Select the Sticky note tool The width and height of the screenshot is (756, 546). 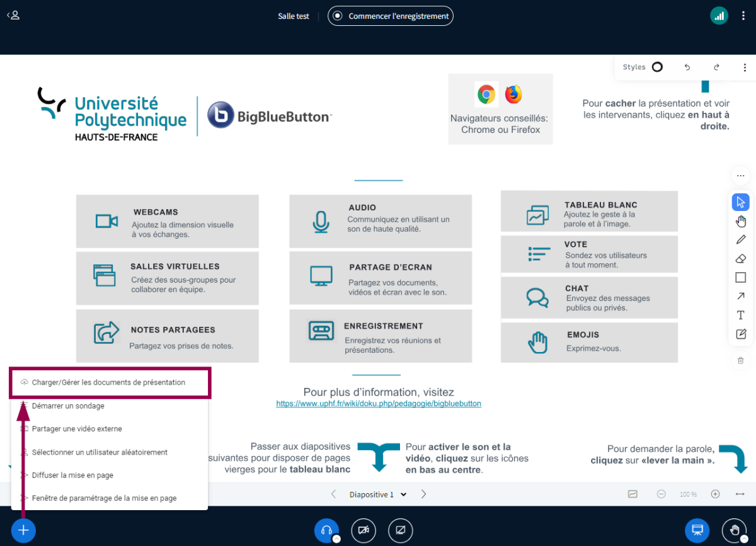(x=741, y=334)
